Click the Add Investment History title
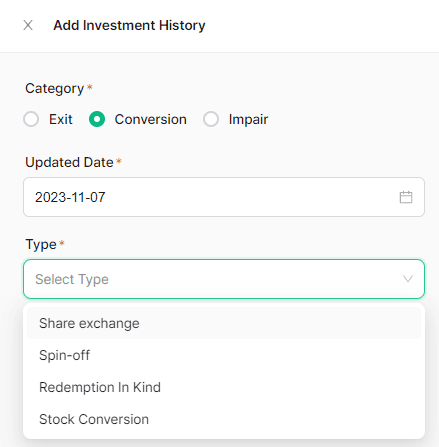The height and width of the screenshot is (447, 439). pyautogui.click(x=129, y=26)
